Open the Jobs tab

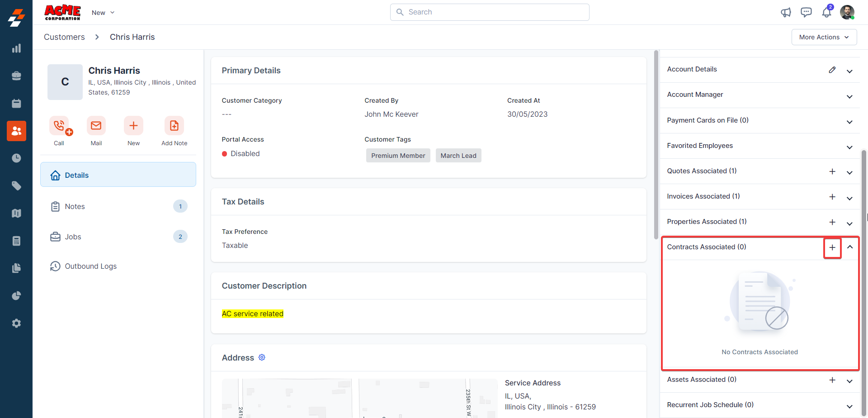73,237
